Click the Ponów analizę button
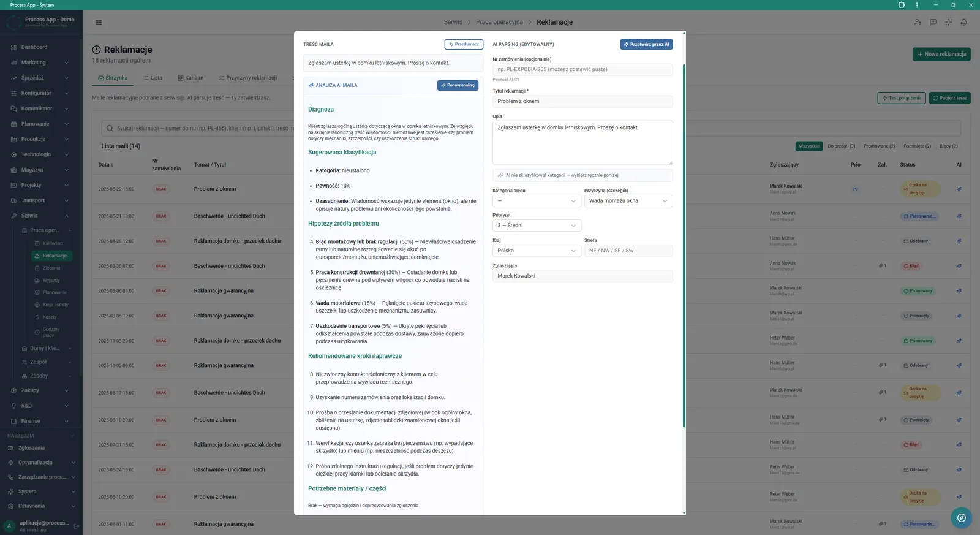 click(x=458, y=85)
